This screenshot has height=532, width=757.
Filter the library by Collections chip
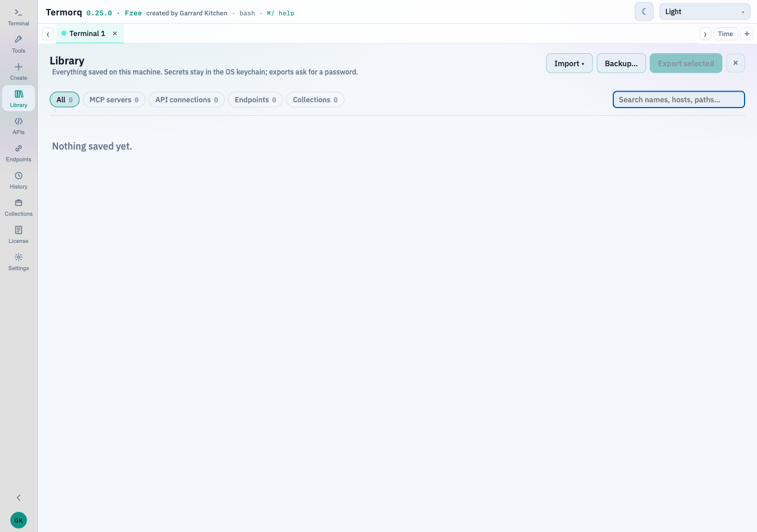[315, 100]
